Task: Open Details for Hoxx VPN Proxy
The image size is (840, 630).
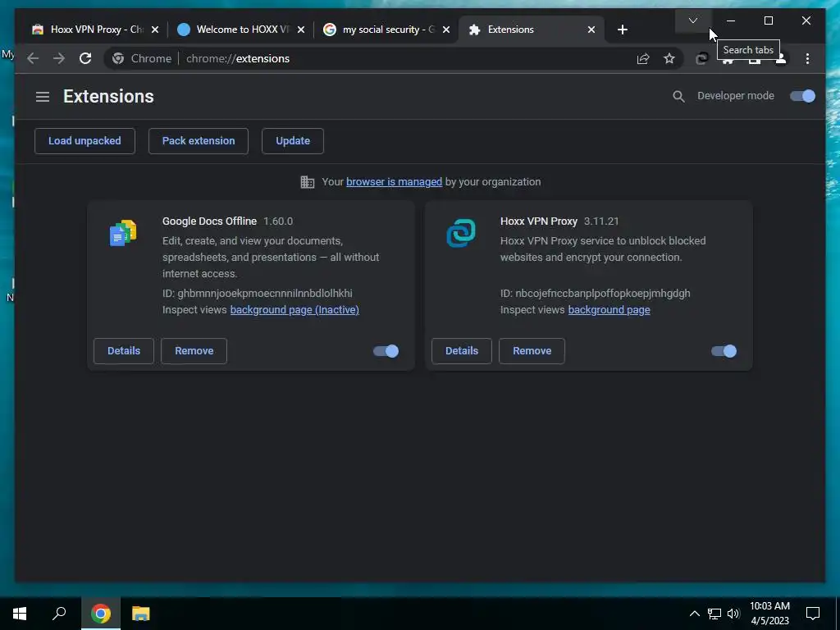Action: [x=462, y=351]
